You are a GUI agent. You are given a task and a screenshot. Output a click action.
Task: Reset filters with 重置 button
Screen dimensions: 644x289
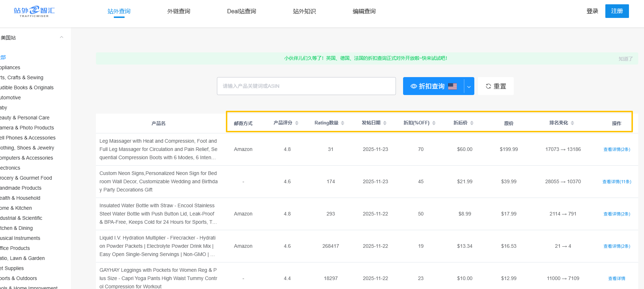tap(496, 86)
